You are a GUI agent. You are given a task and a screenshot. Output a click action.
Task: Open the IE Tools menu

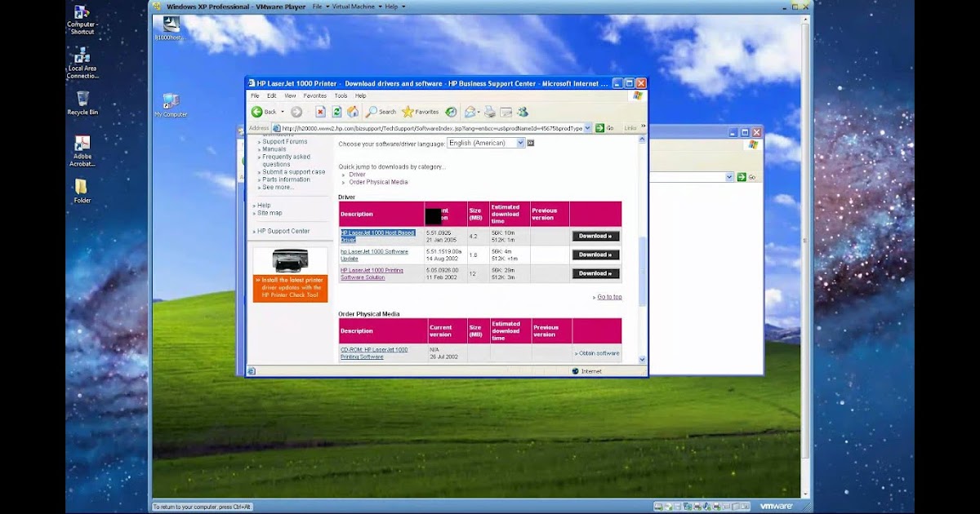[x=341, y=95]
